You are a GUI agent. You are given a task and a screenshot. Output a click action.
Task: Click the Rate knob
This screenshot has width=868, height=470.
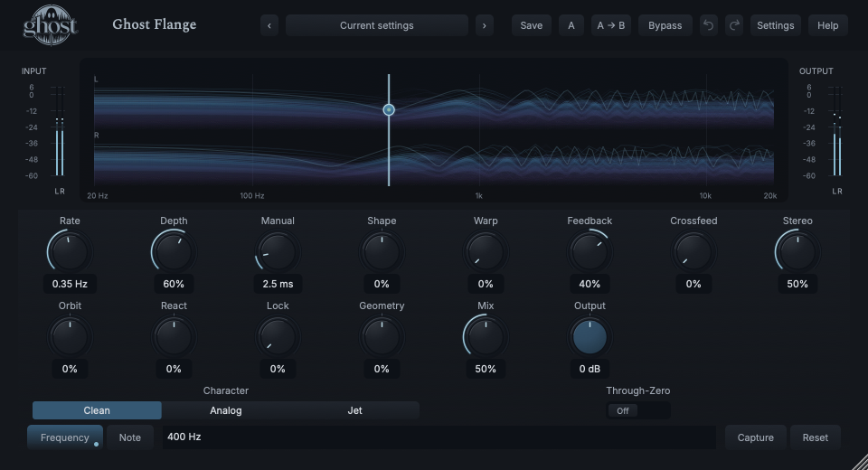(70, 252)
